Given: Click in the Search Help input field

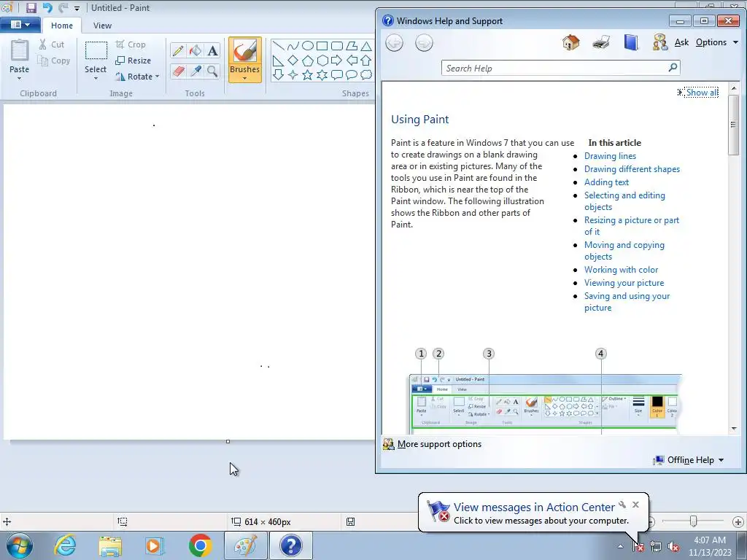Looking at the screenshot, I should pos(555,68).
